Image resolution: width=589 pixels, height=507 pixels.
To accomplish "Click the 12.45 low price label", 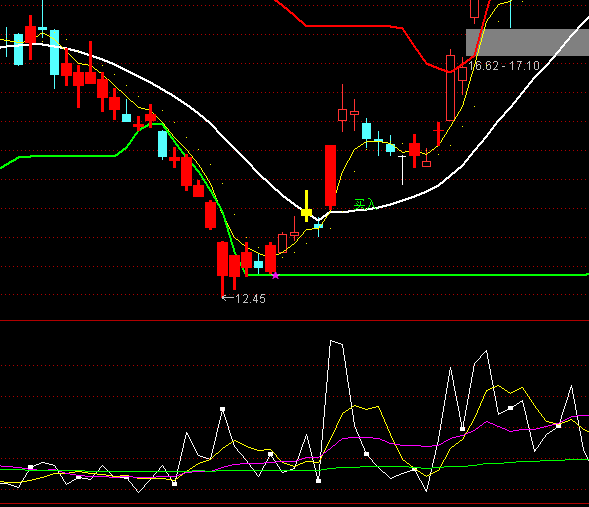I will pyautogui.click(x=250, y=299).
